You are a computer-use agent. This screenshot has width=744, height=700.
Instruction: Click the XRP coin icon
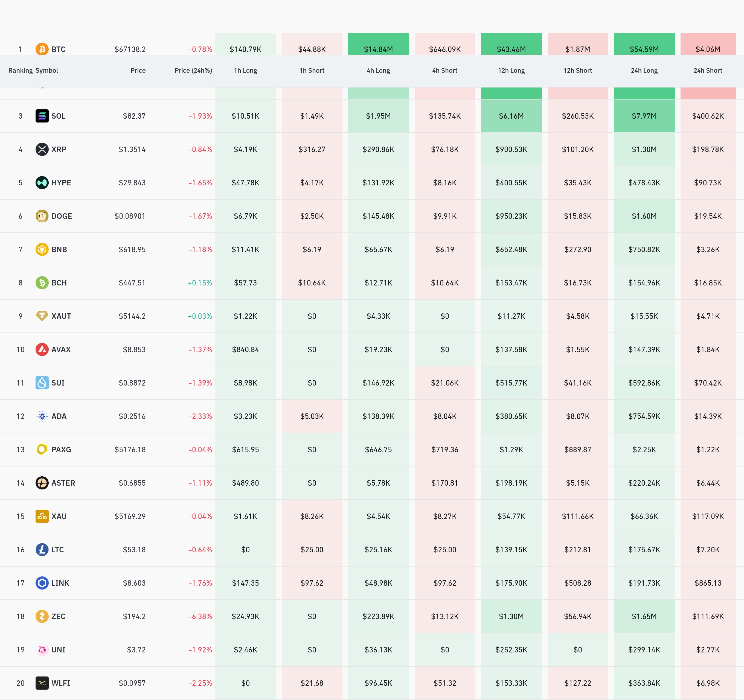tap(42, 149)
